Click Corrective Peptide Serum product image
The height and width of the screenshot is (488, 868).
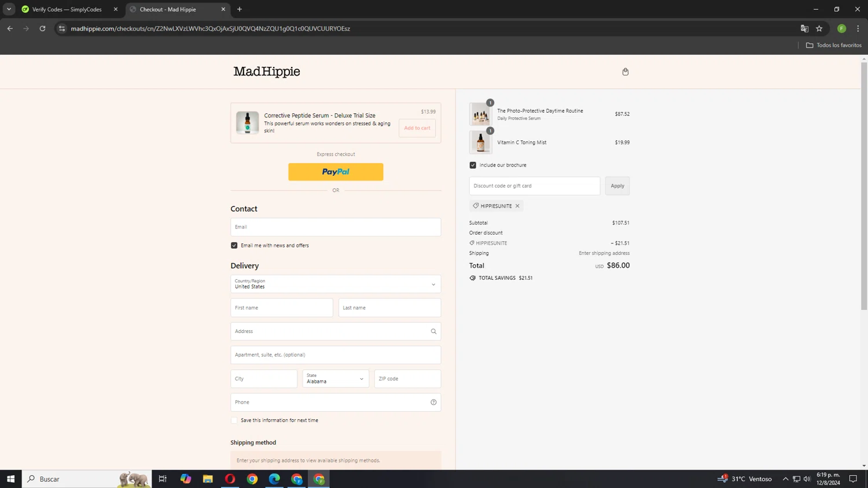[247, 123]
